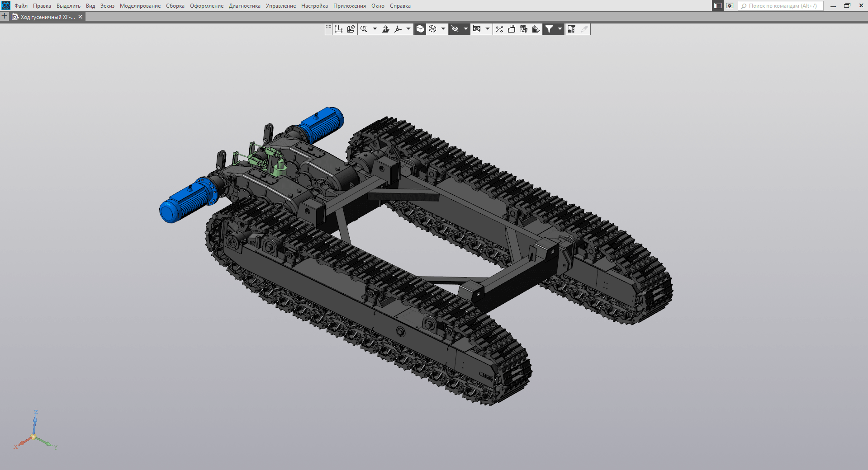Open the Моделирование menu

140,6
